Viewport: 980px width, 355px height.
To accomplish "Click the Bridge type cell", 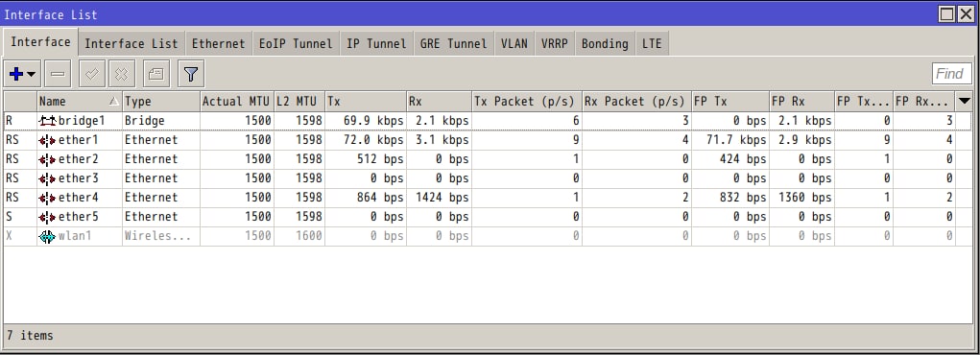I will (x=144, y=121).
